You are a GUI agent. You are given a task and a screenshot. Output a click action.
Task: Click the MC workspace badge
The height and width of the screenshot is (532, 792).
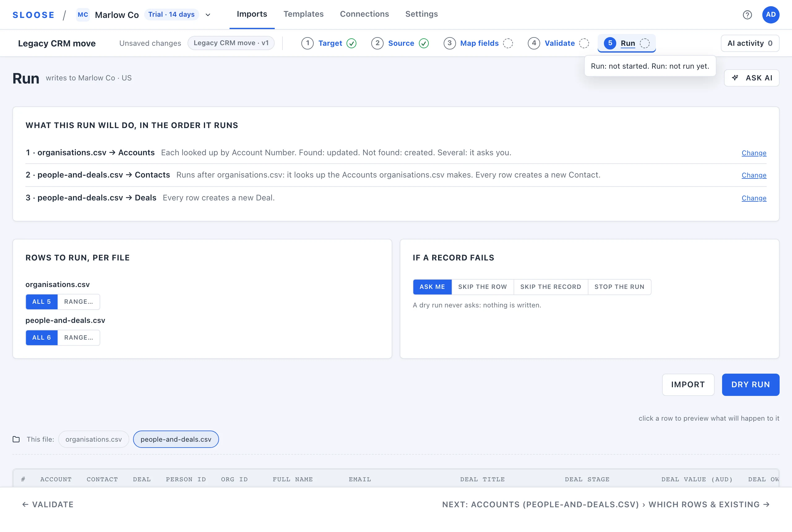(x=83, y=15)
